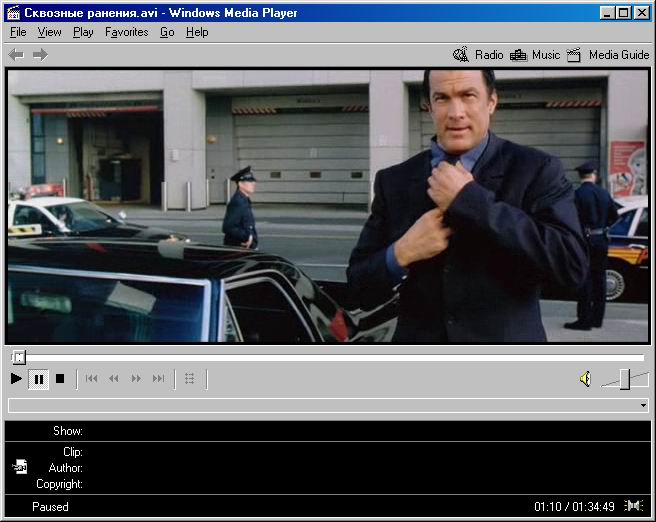
Task: Click the Media Player title bar icon
Action: tap(13, 13)
